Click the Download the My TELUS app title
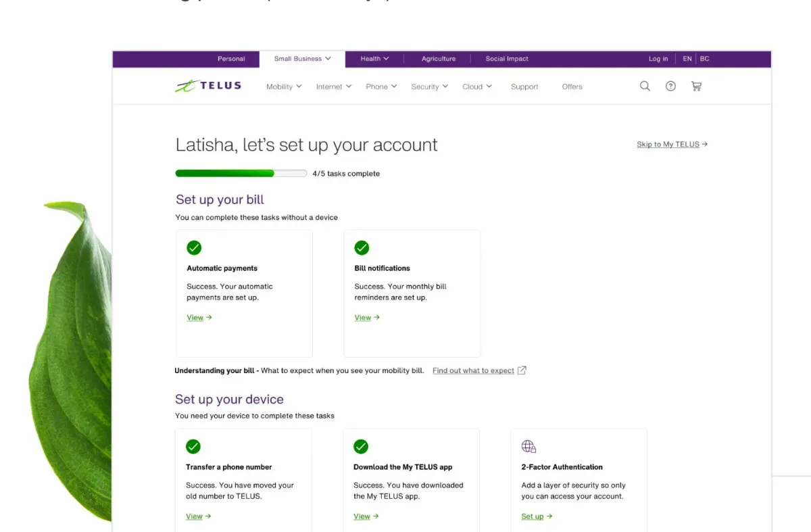811x532 pixels. pos(403,467)
